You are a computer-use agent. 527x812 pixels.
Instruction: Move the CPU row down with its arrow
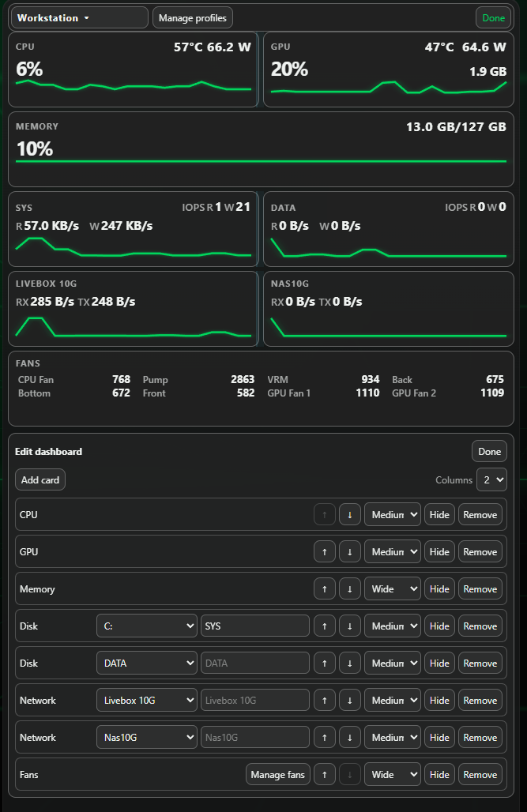click(350, 515)
